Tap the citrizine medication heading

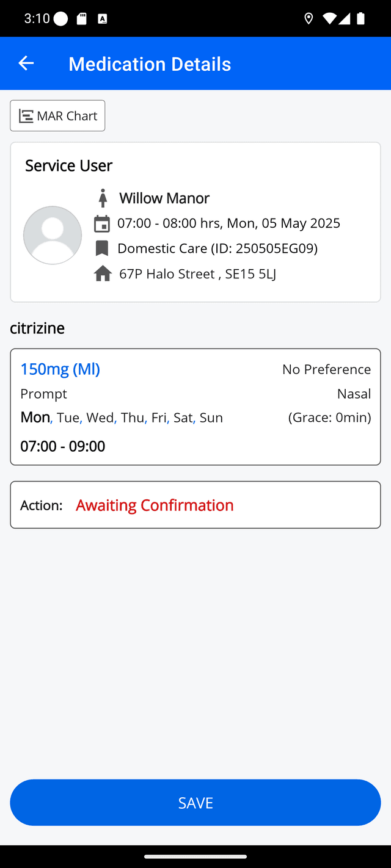(37, 328)
